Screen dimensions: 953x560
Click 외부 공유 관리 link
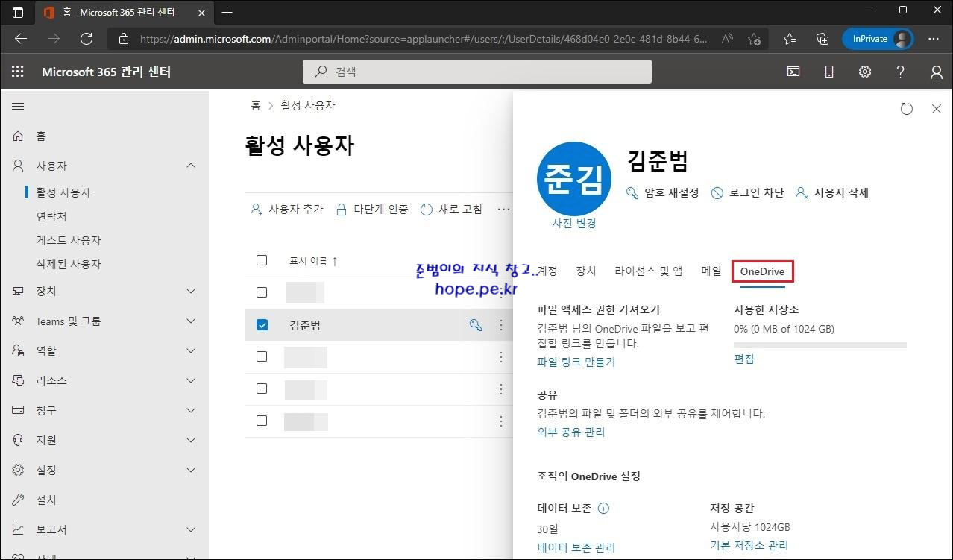(571, 432)
